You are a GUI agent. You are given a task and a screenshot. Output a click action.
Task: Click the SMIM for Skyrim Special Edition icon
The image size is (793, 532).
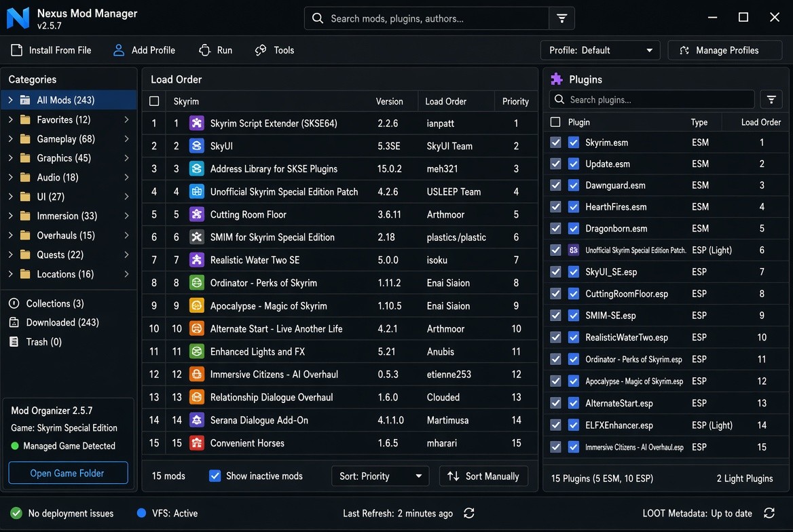tap(197, 237)
